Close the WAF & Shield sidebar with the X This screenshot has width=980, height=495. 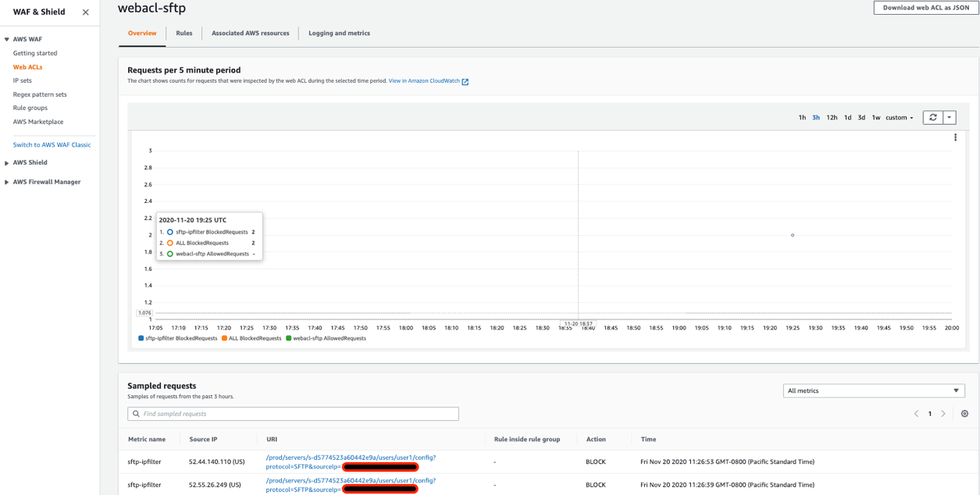(x=85, y=12)
